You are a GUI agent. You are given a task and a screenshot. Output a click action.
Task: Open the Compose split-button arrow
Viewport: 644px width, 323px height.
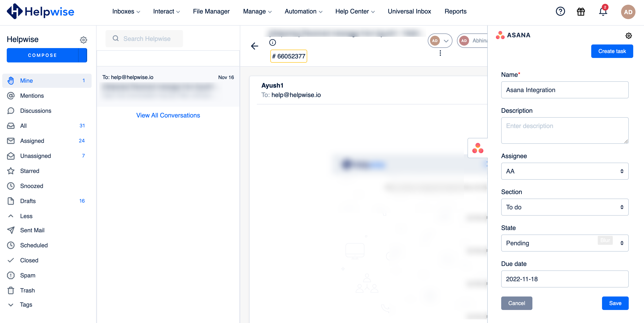82,55
